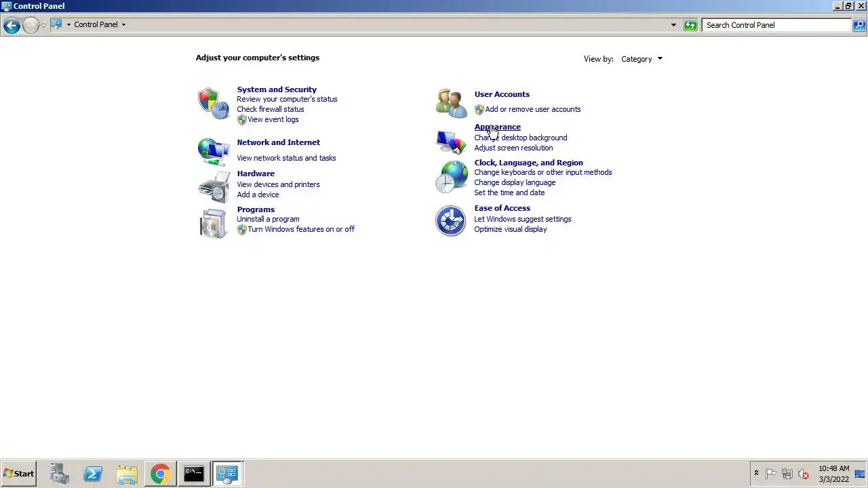Click the Forward navigation arrow
This screenshot has width=868, height=488.
pos(31,25)
